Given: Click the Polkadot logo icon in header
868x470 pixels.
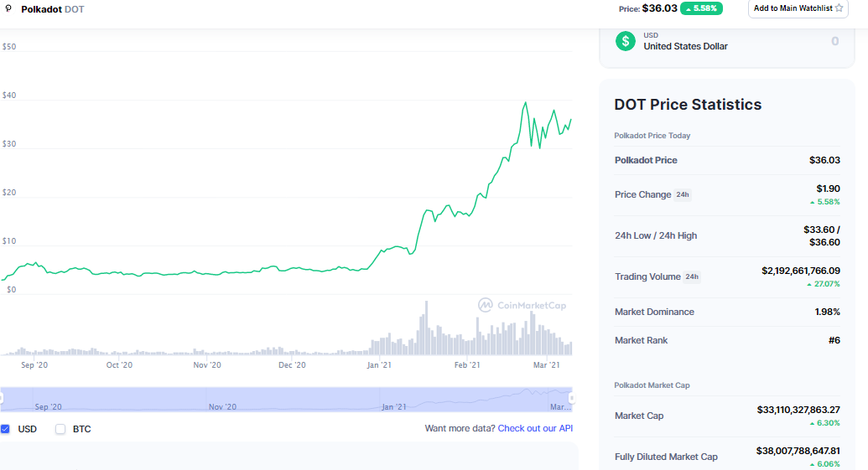Looking at the screenshot, I should coord(8,8).
